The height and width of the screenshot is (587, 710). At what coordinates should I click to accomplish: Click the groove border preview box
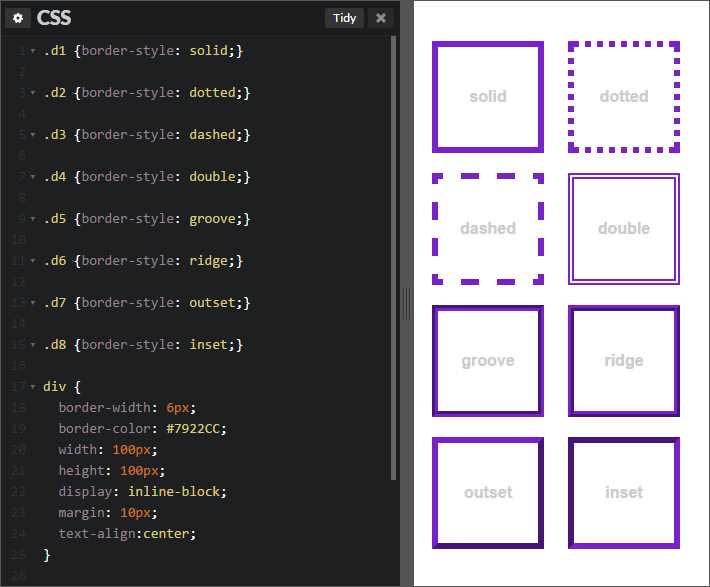(x=488, y=361)
